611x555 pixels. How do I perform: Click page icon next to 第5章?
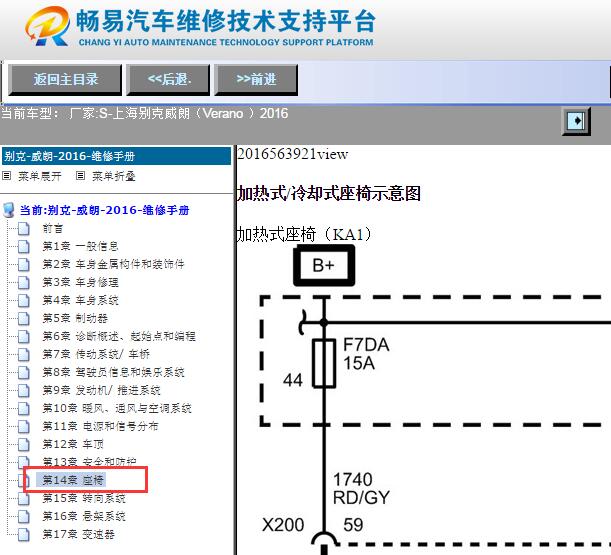(x=24, y=318)
